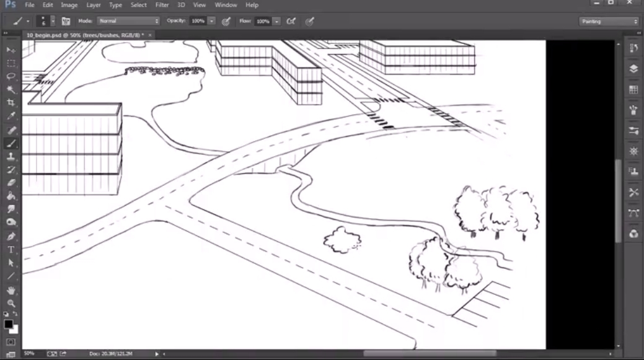The height and width of the screenshot is (360, 644).
Task: Select the Eyedropper tool
Action: [11, 116]
